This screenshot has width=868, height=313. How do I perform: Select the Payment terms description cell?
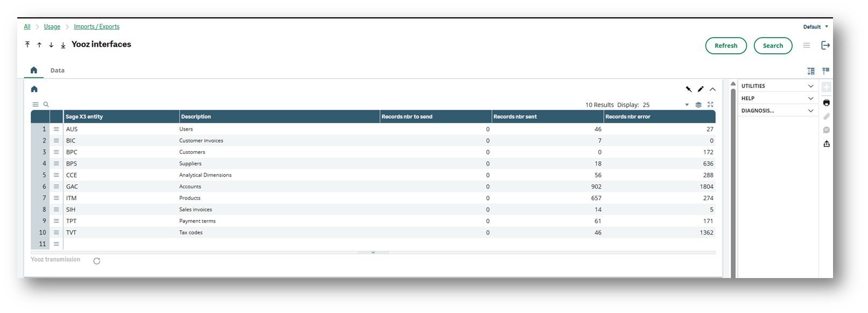point(279,221)
